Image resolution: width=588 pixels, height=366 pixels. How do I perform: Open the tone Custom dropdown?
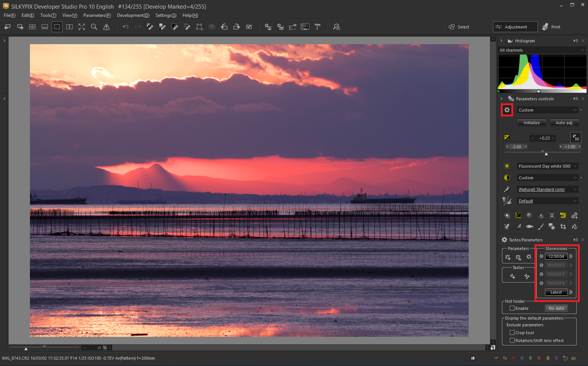coord(548,178)
